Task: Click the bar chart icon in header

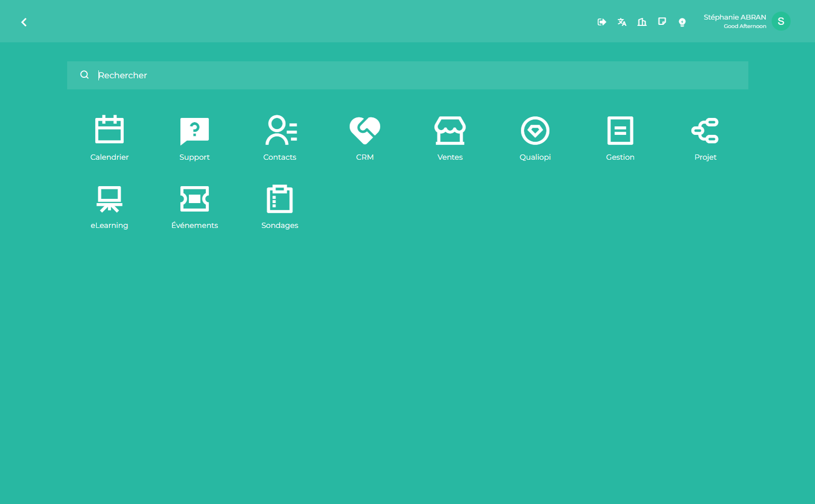Action: [642, 22]
